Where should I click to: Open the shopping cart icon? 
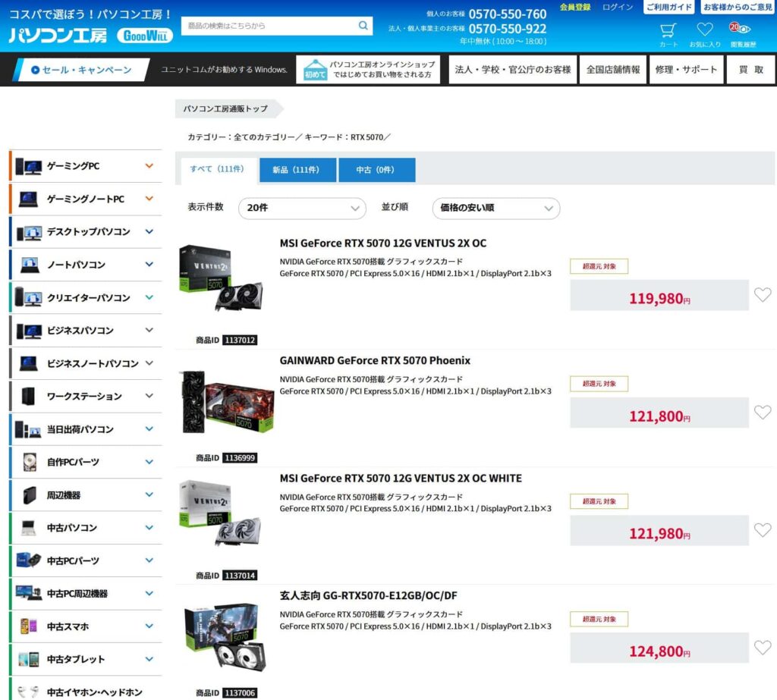point(668,30)
